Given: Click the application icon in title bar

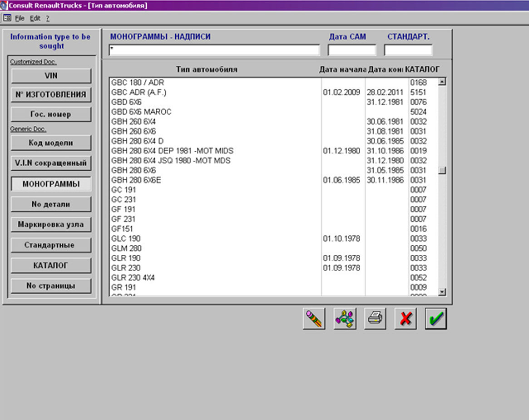Looking at the screenshot, I should tap(4, 5).
